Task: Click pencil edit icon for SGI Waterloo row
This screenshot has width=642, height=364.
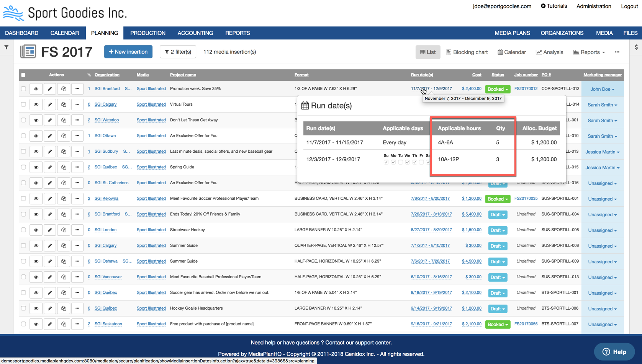Action: pos(50,120)
